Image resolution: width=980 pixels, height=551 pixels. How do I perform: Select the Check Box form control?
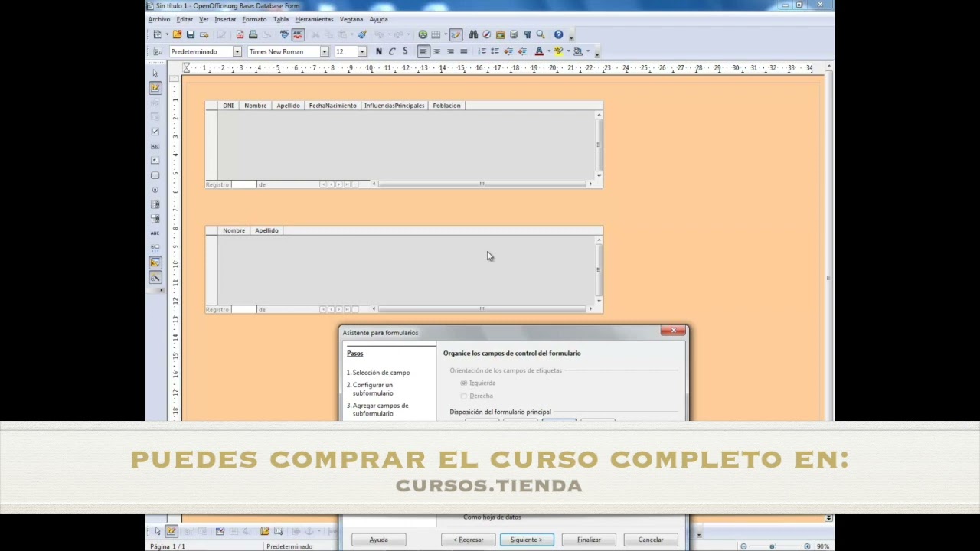pos(155,132)
